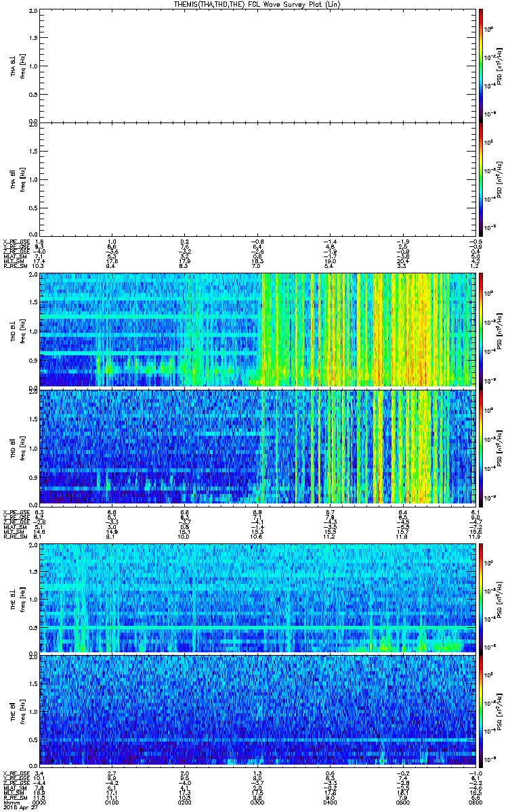Click the 'X_RE_GSE' row label under THE panels
The width and height of the screenshot is (508, 812).
point(15,773)
